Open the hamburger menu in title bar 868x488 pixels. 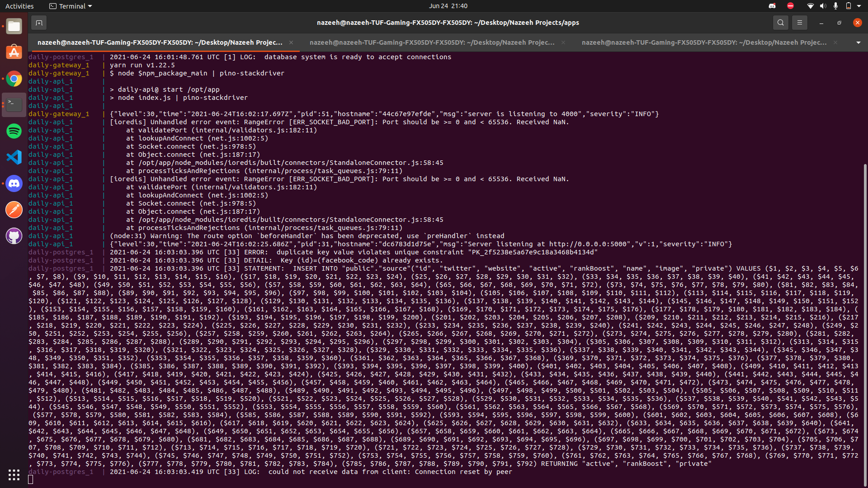(x=799, y=23)
